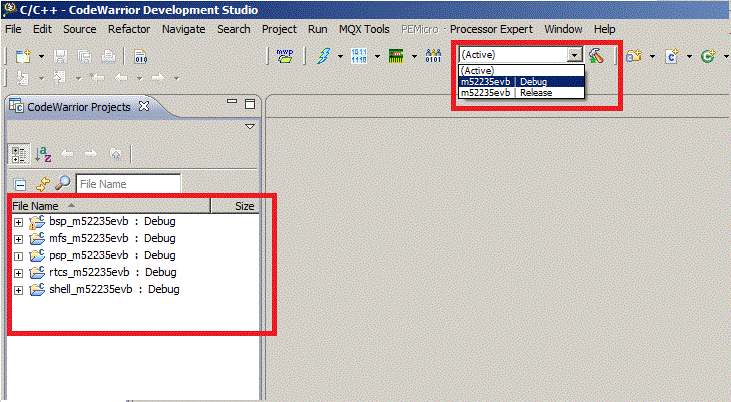This screenshot has height=402, width=731.
Task: Open the dropdown beside new folder icon
Action: (652, 57)
